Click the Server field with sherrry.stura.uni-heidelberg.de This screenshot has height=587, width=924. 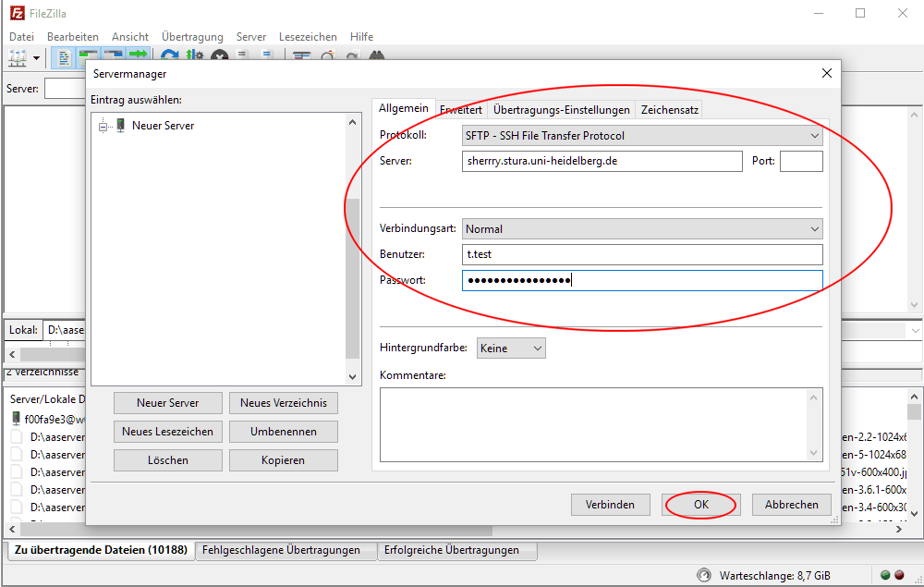pyautogui.click(x=602, y=161)
